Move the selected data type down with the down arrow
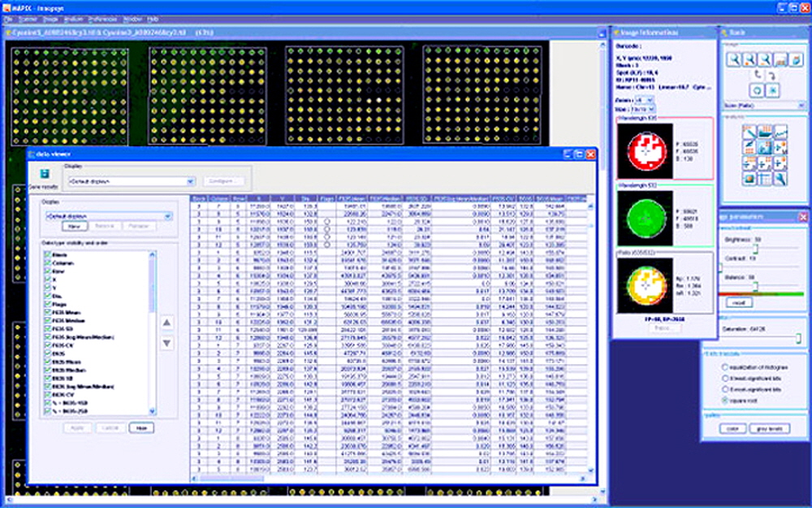The image size is (812, 508). [166, 343]
